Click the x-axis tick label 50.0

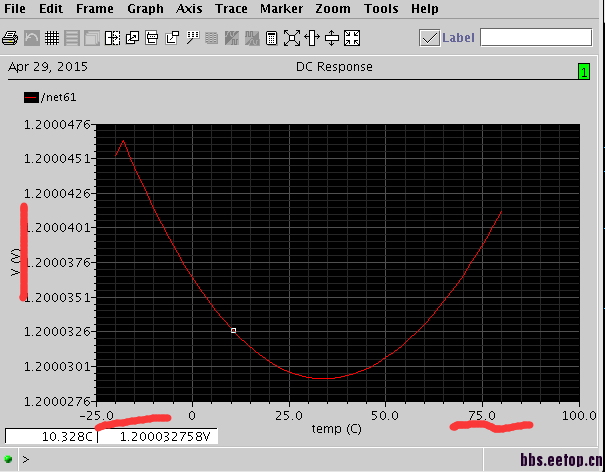tap(386, 416)
